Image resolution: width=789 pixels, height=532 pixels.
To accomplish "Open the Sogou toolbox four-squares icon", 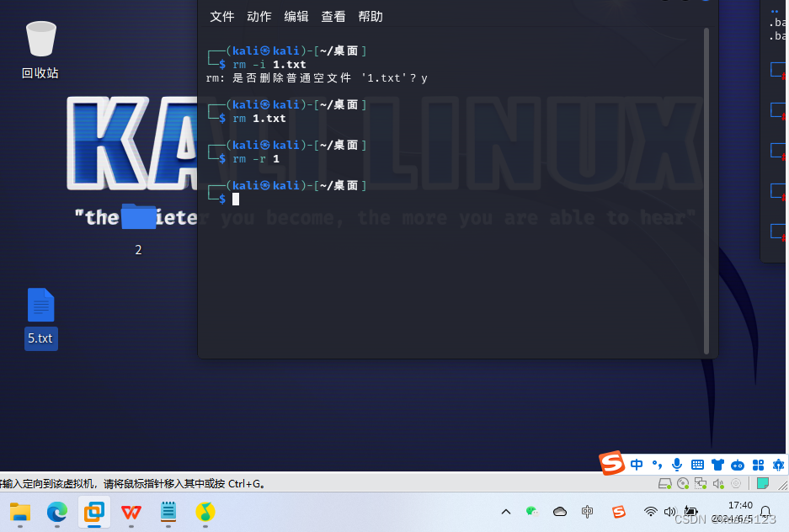I will pos(758,465).
